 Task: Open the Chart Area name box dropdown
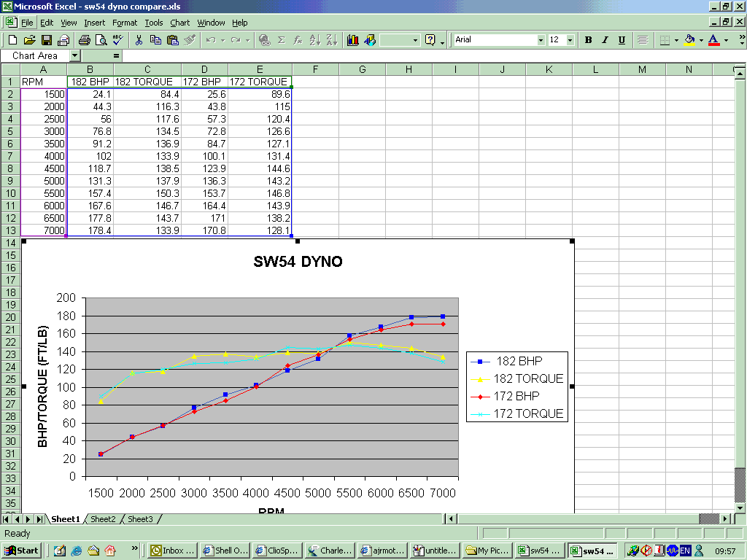[74, 55]
